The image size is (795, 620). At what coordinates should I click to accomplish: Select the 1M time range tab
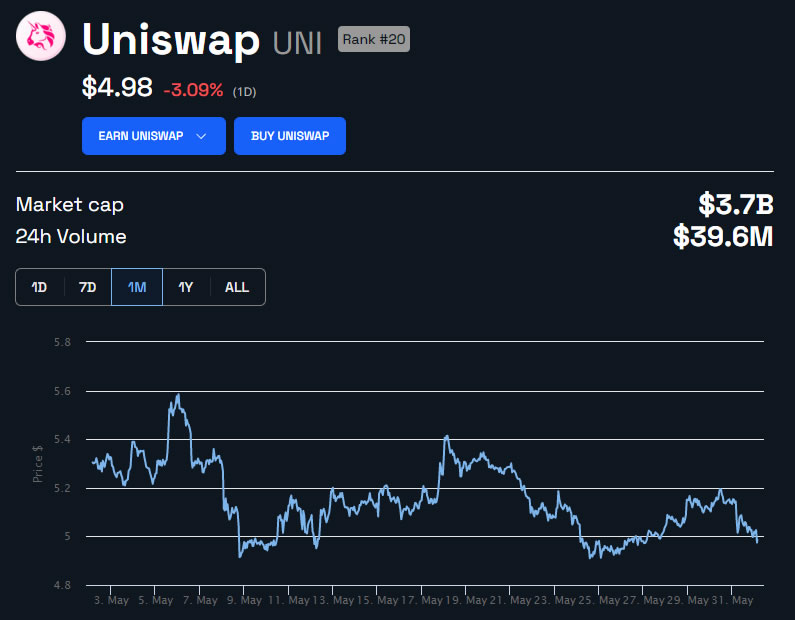tap(137, 287)
